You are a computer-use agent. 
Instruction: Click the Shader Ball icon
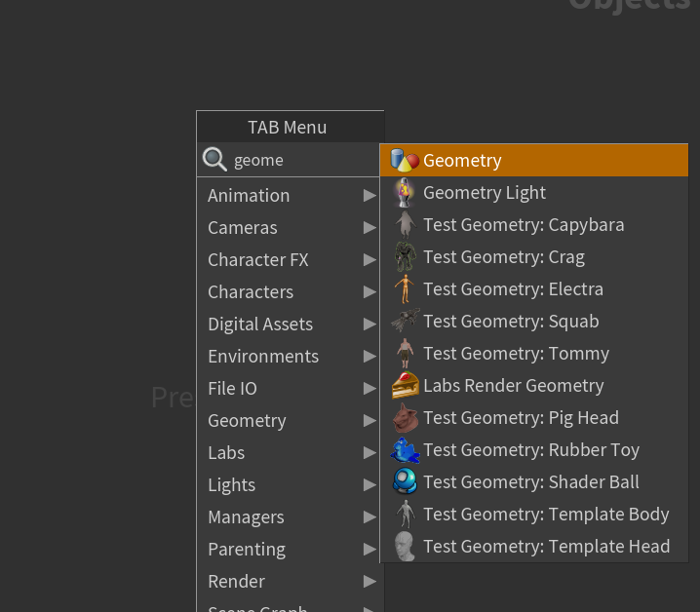pos(405,481)
